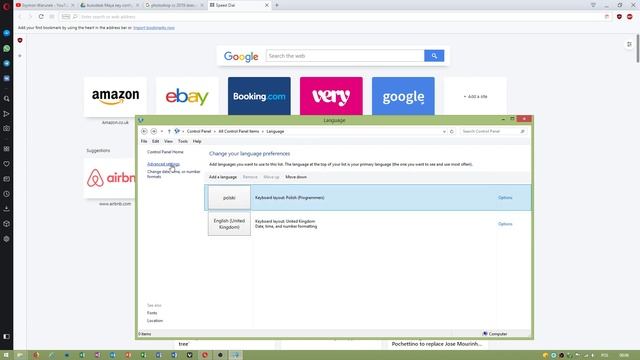Open the Opera menu logo button
Image resolution: width=640 pixels, height=360 pixels.
click(x=6, y=6)
